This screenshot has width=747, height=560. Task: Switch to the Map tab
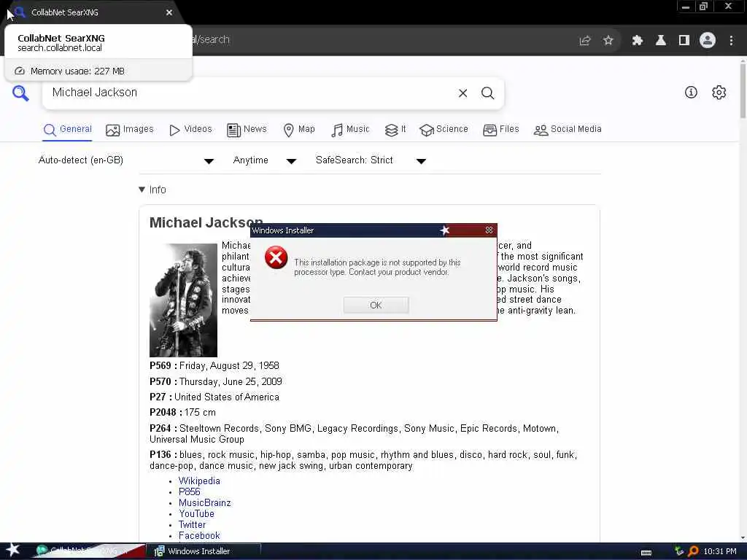(x=299, y=130)
